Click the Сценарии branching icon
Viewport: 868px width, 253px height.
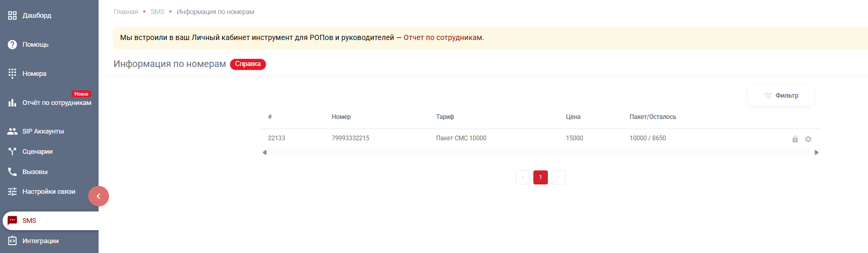tap(12, 152)
